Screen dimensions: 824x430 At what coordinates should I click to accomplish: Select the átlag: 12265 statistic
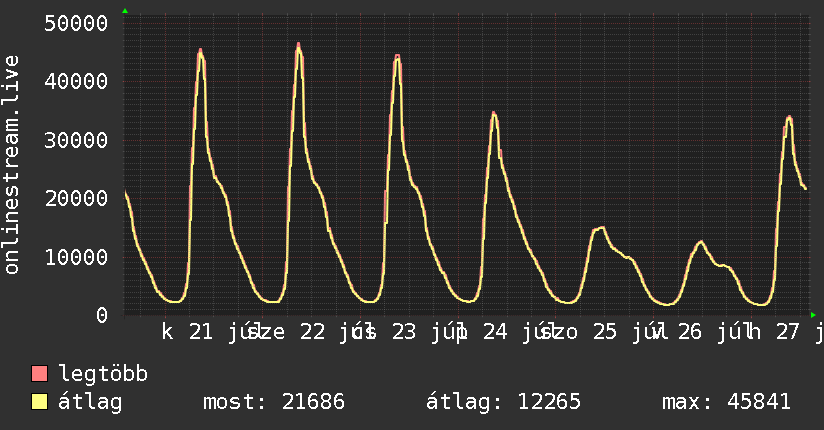[503, 402]
